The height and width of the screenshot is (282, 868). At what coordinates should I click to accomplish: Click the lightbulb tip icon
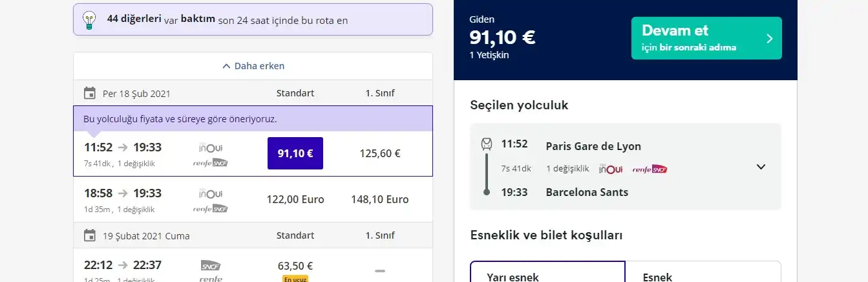click(89, 20)
